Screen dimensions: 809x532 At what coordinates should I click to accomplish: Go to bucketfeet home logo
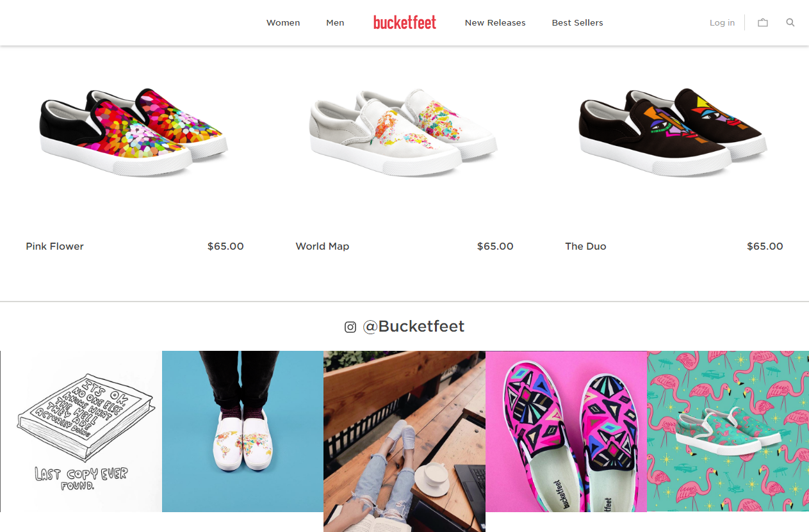coord(405,22)
